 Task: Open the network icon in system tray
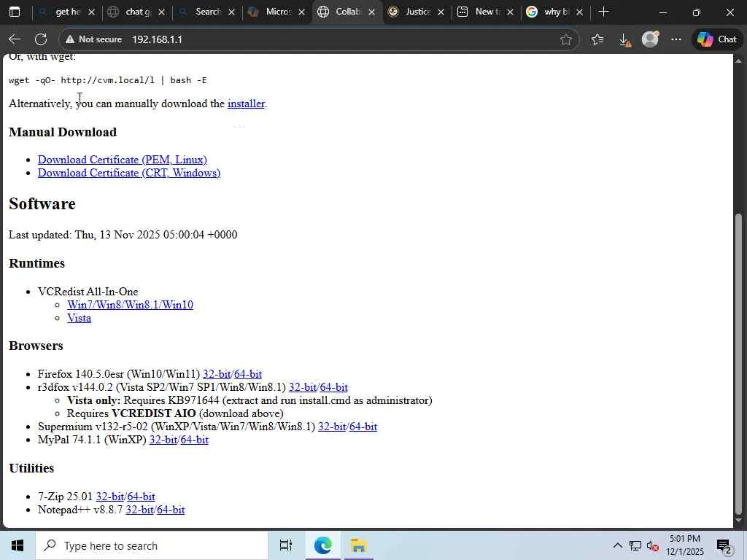(635, 545)
